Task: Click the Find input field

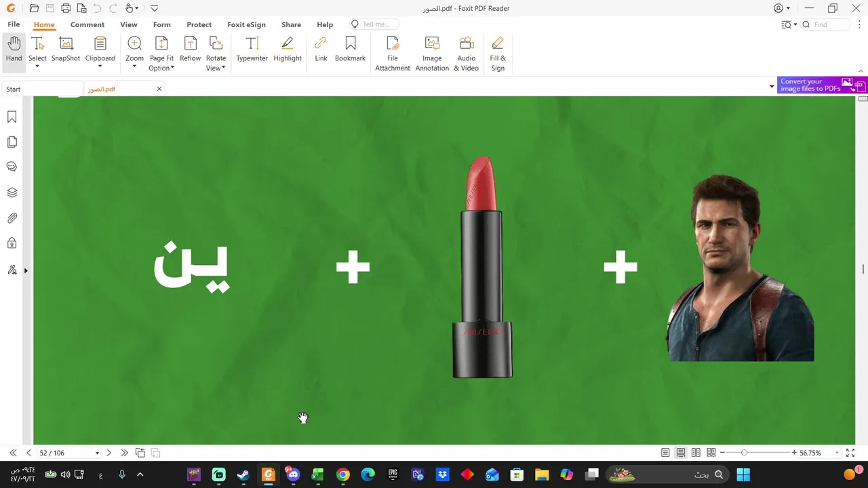Action: 826,24
